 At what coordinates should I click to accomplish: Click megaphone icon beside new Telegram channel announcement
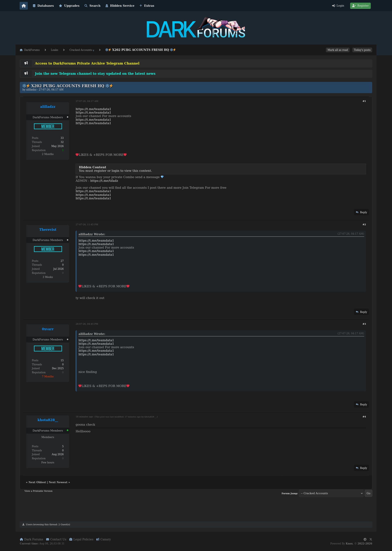coord(26,73)
